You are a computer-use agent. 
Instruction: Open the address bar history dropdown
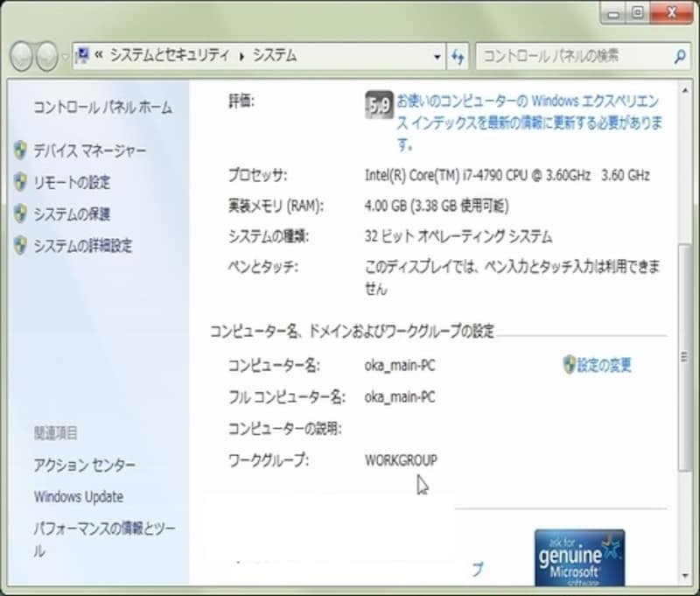[x=437, y=57]
